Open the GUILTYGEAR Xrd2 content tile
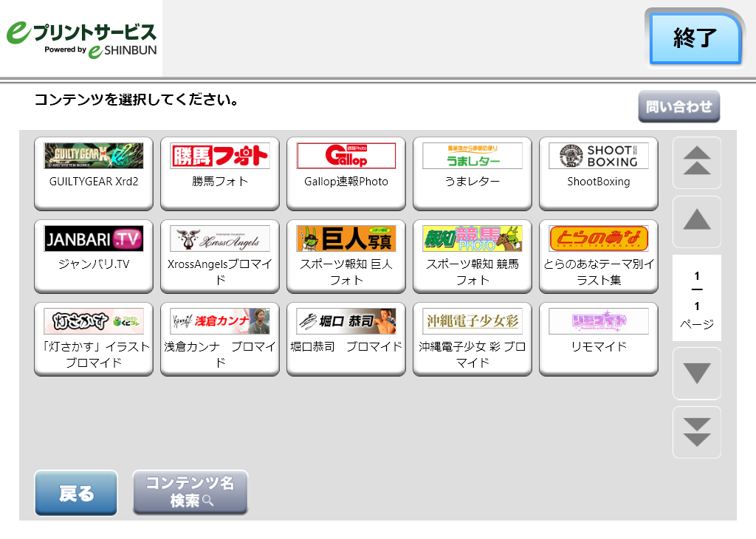Screen dimensions: 756x539 pyautogui.click(x=94, y=174)
